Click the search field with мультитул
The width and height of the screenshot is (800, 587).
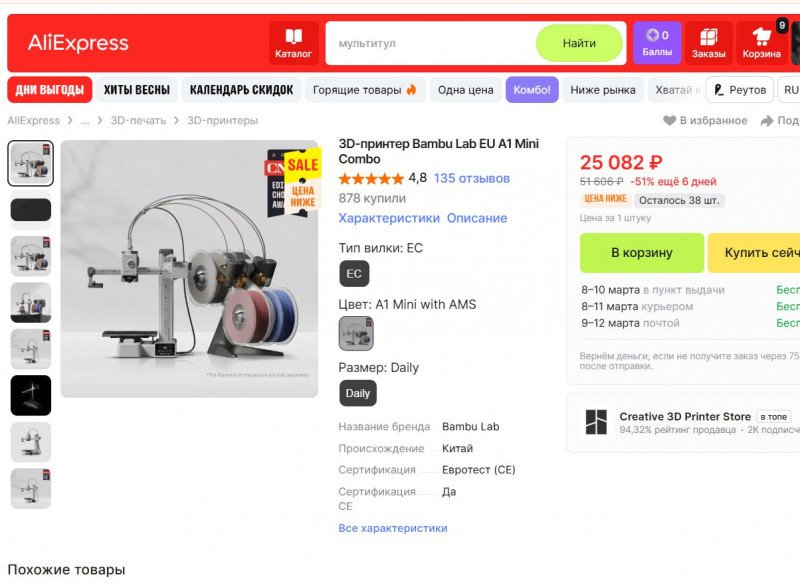pyautogui.click(x=431, y=43)
